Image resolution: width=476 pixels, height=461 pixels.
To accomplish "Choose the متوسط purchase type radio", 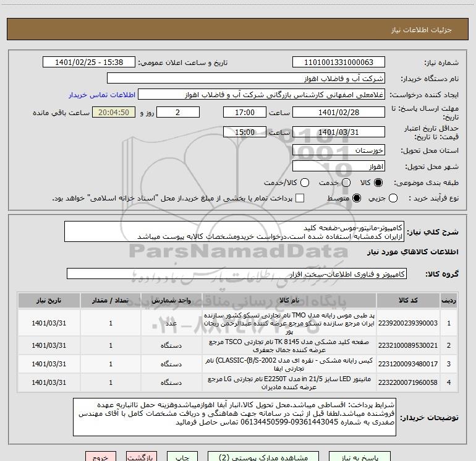I will click(357, 199).
